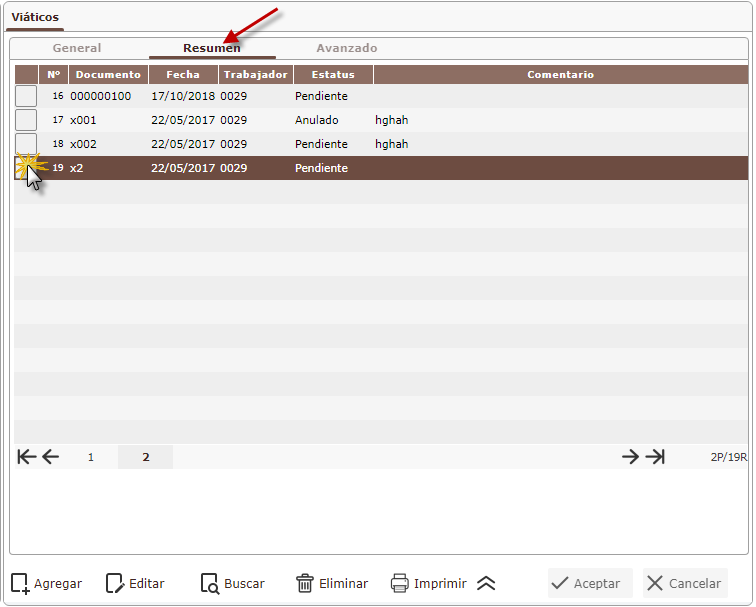Click the Agregar (add) icon
This screenshot has width=756, height=607.
(20, 583)
